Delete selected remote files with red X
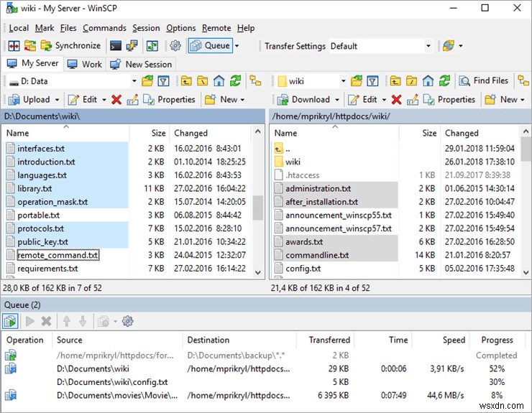This screenshot has height=413, width=532. [396, 100]
